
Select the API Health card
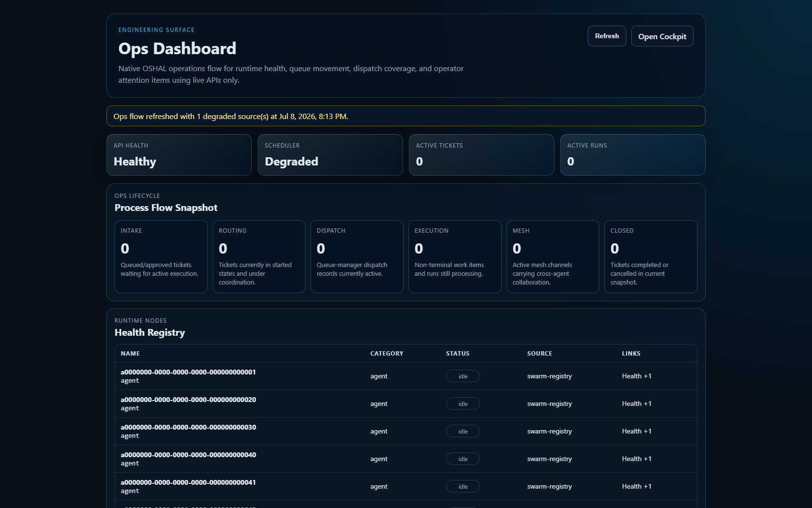coord(179,155)
